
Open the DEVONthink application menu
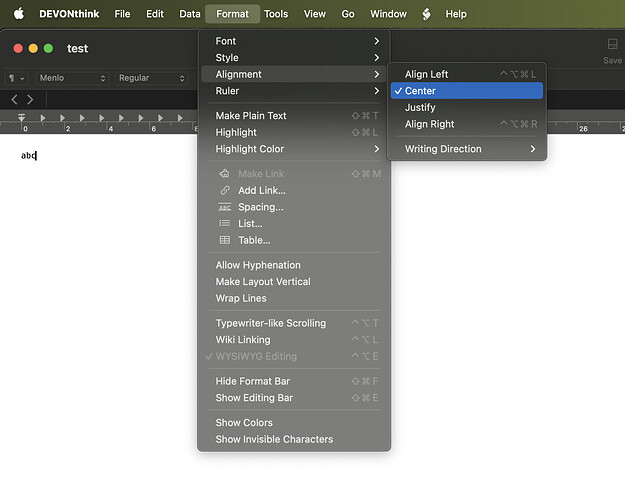point(69,14)
